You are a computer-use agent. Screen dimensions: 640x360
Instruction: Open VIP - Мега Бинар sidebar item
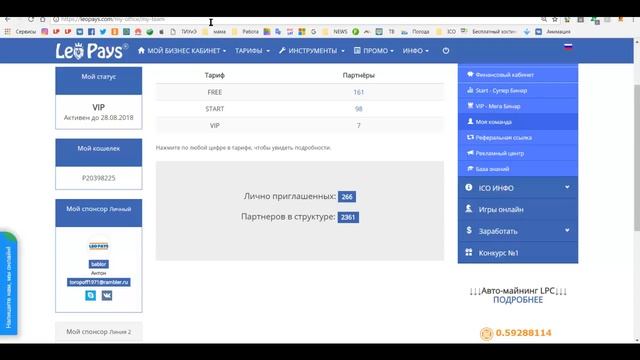[518, 106]
